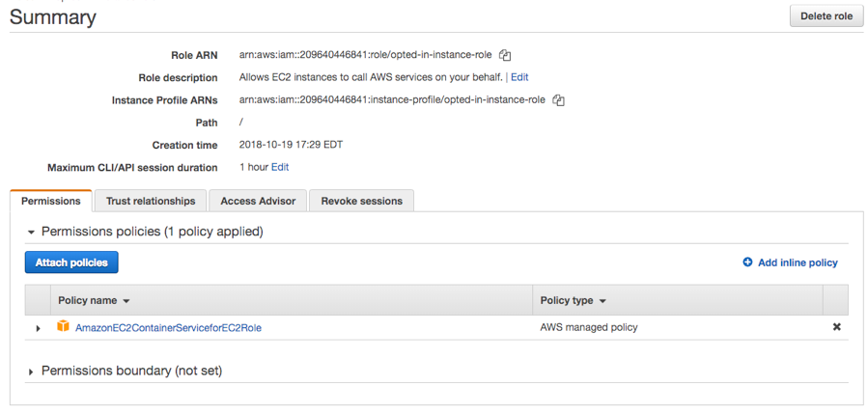Image resolution: width=868 pixels, height=414 pixels.
Task: Click the orange policy box icon
Action: [x=63, y=326]
